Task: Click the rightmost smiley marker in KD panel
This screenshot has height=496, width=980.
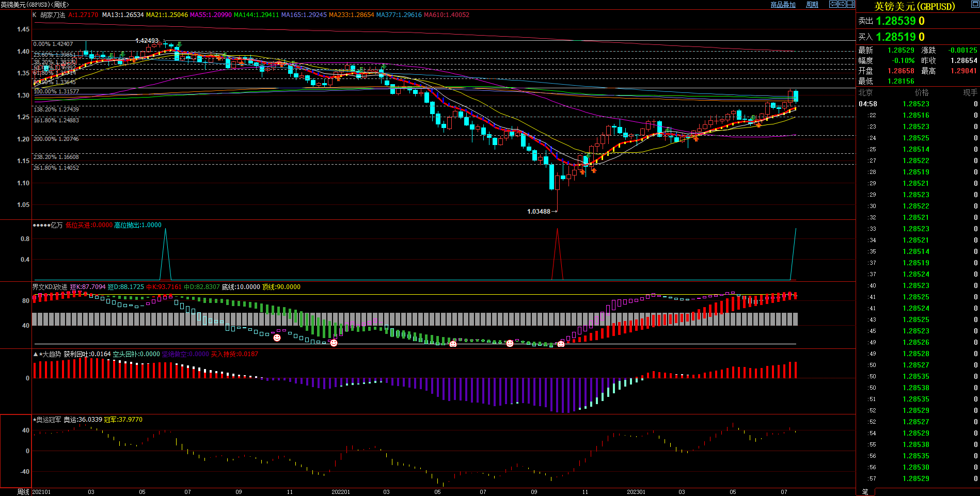Action: [561, 344]
